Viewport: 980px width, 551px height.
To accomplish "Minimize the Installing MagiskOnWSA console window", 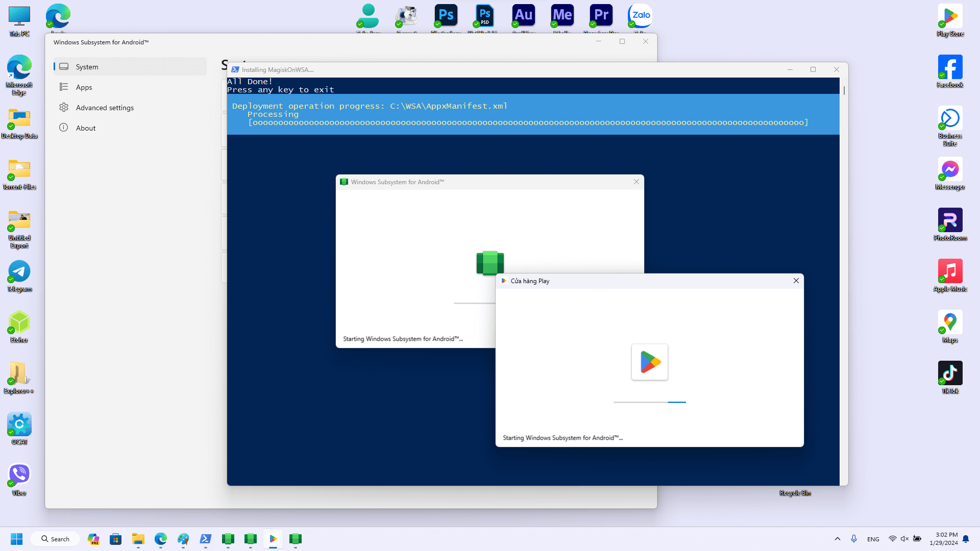I will tap(790, 69).
